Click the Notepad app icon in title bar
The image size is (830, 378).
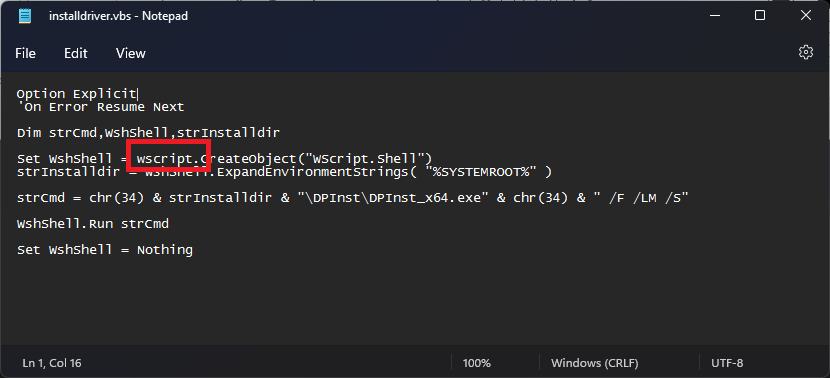click(x=25, y=16)
